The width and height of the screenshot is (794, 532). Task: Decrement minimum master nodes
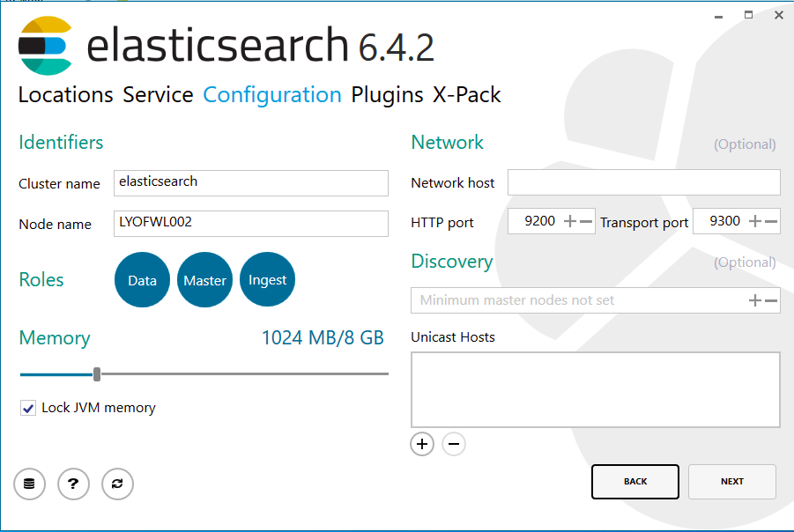click(771, 300)
